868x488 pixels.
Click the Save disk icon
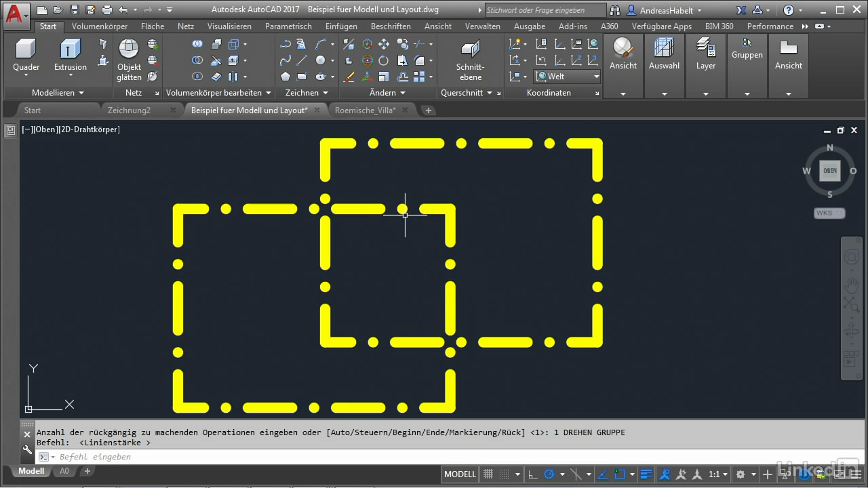(x=74, y=10)
